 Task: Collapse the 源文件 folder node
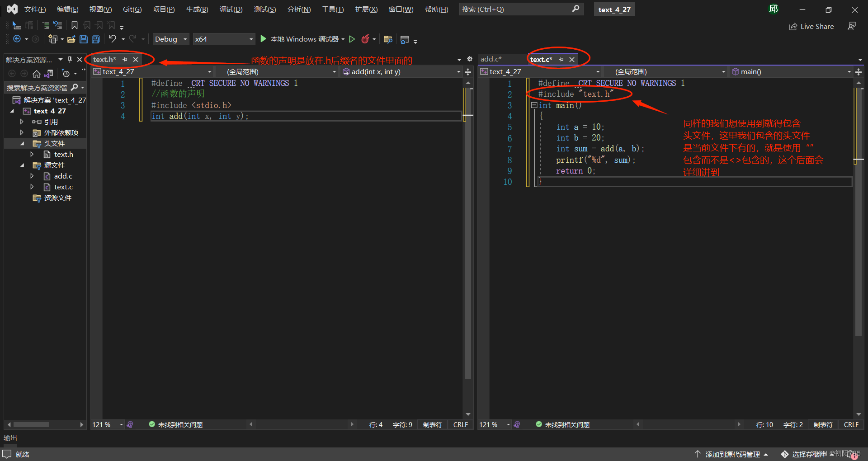[22, 165]
